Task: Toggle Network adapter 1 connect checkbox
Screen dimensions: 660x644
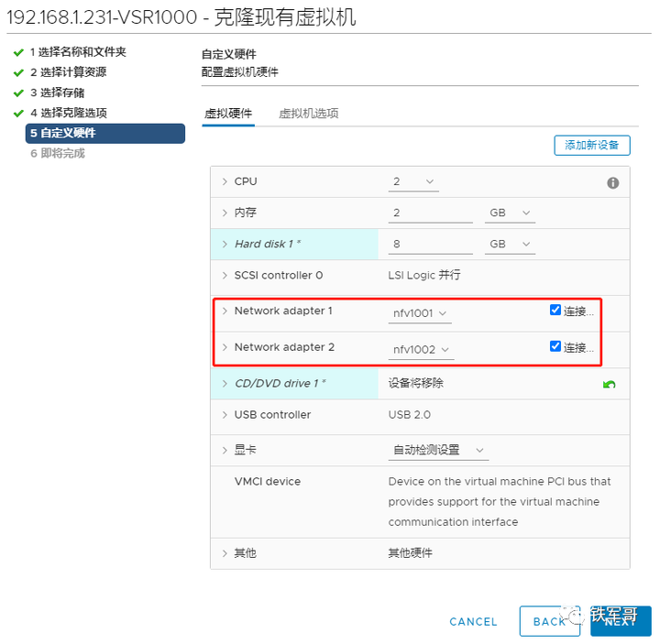Action: pos(555,310)
